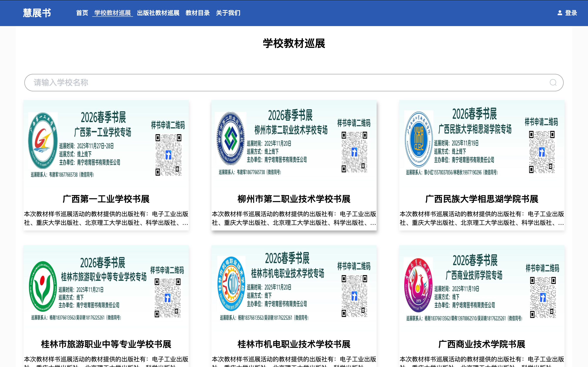Click the title 桂林市旅游职业中等专业学校书展
Screen dimensions: 588x367
point(106,344)
